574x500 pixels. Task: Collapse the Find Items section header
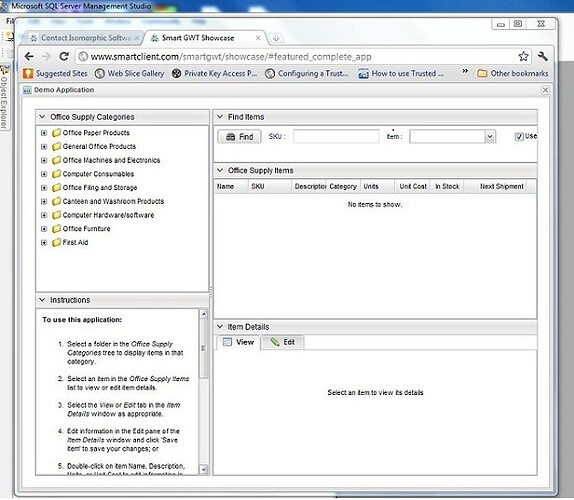point(220,117)
